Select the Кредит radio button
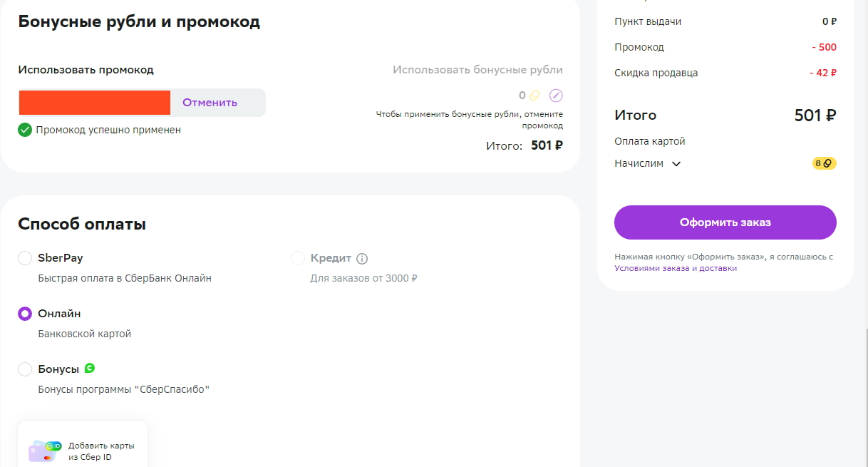Viewport: 868px width, 467px height. pyautogui.click(x=298, y=258)
